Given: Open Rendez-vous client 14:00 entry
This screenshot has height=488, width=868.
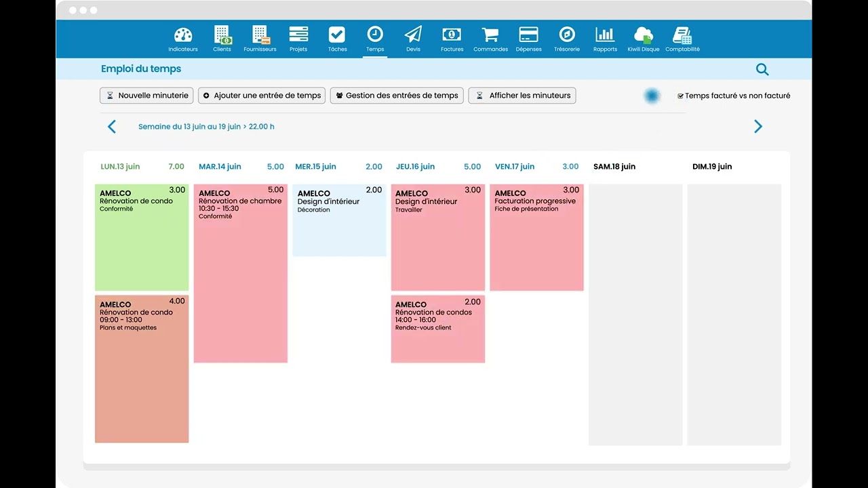Looking at the screenshot, I should click(x=438, y=329).
